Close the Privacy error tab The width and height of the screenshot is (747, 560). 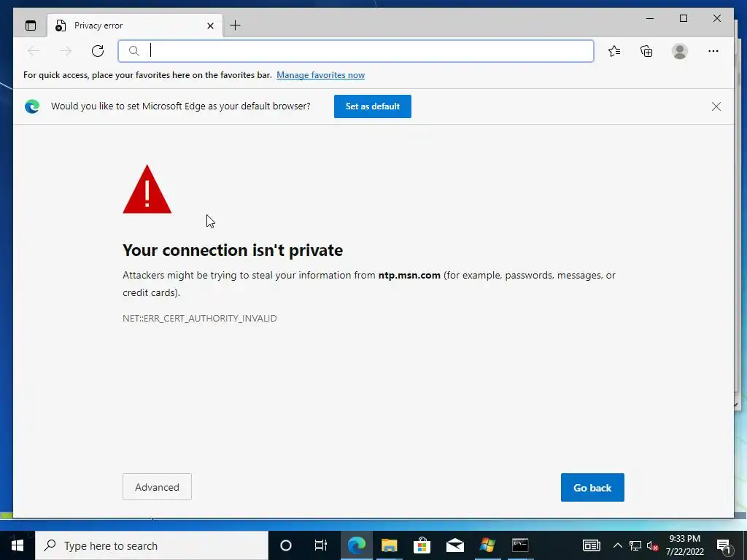tap(210, 26)
